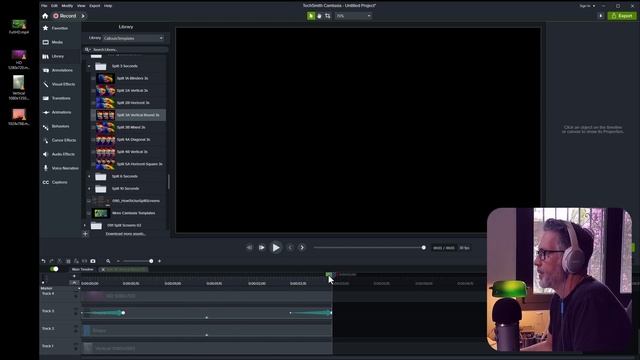Click the Undo icon above timeline
Image resolution: width=640 pixels, height=360 pixels.
point(43,261)
